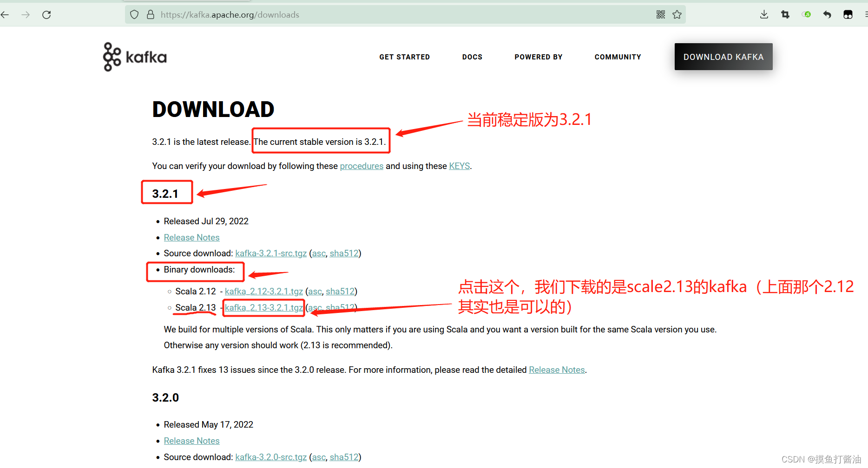Open detailed Release Notes link for 3.2.1 fixes

[557, 370]
